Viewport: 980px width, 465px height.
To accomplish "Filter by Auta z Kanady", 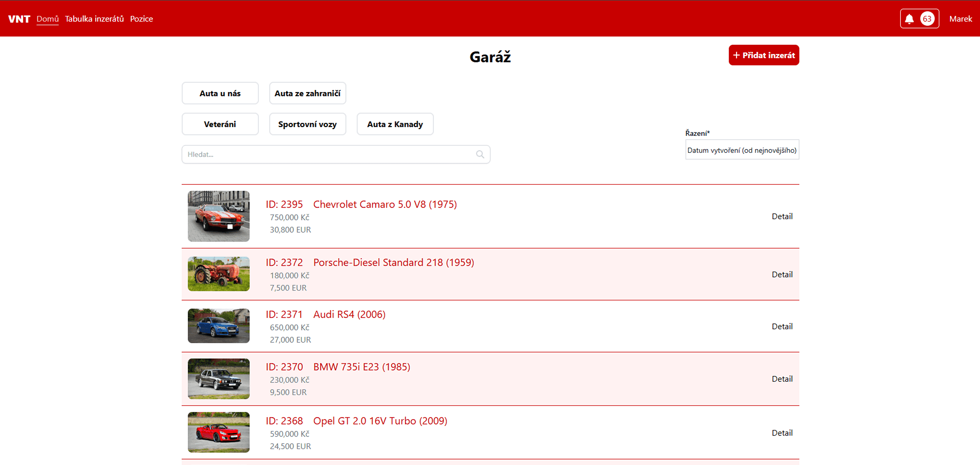I will (395, 124).
